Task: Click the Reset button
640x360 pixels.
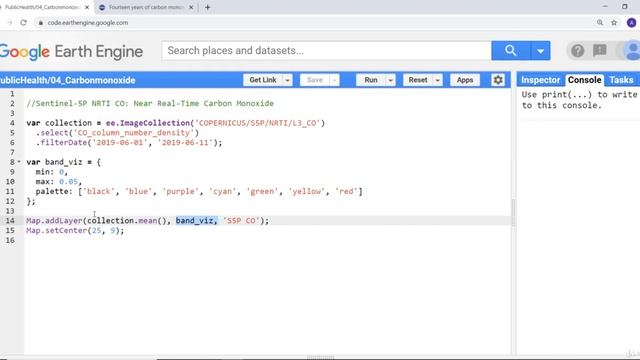Action: pyautogui.click(x=418, y=80)
